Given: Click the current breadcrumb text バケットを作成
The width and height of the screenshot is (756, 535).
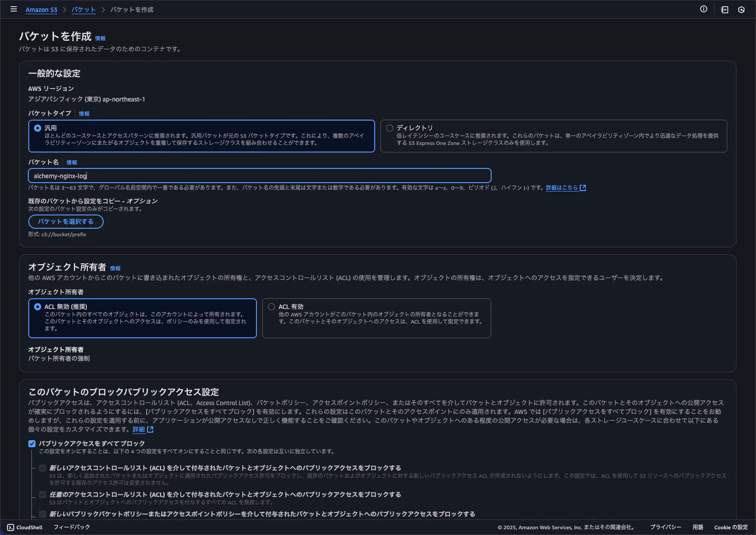Looking at the screenshot, I should (132, 10).
